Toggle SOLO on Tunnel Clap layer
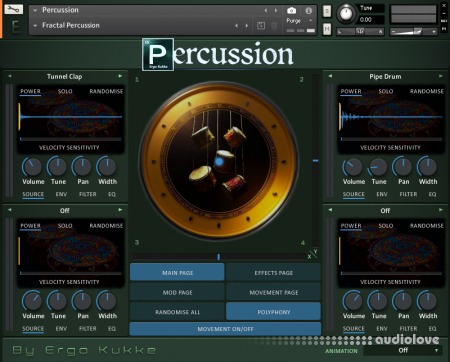 click(65, 91)
